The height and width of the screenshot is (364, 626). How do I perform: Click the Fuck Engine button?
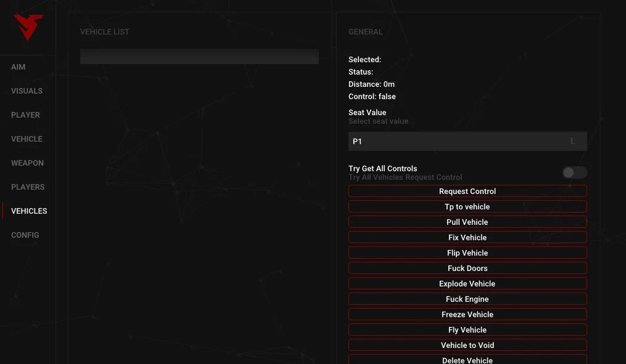467,299
